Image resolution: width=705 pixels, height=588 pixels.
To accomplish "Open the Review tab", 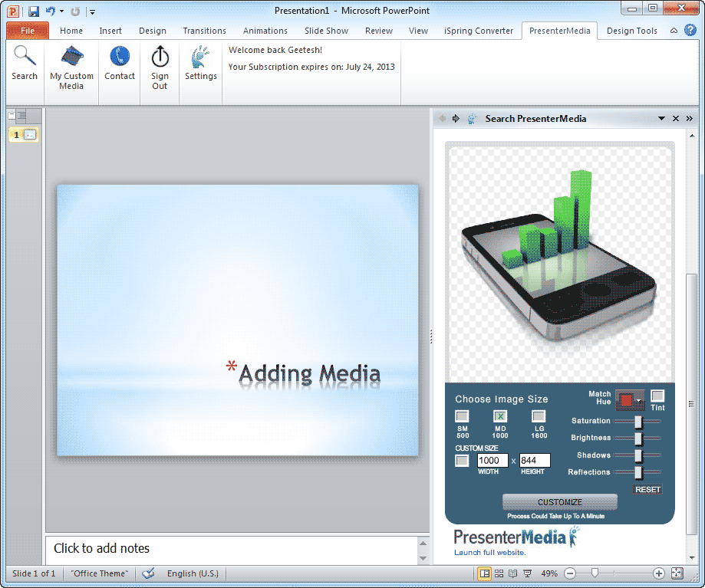I will (378, 31).
